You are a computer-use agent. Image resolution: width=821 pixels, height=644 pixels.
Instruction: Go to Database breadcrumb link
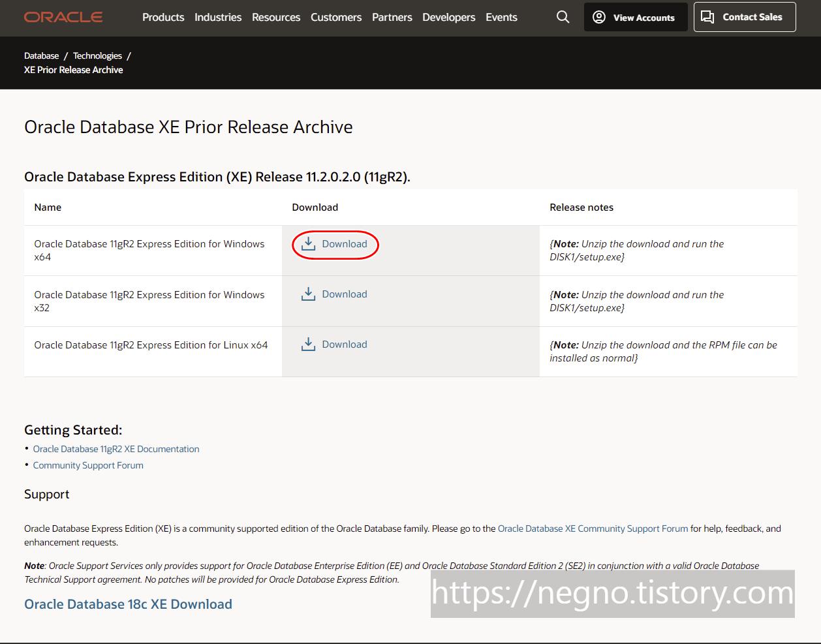pyautogui.click(x=42, y=56)
